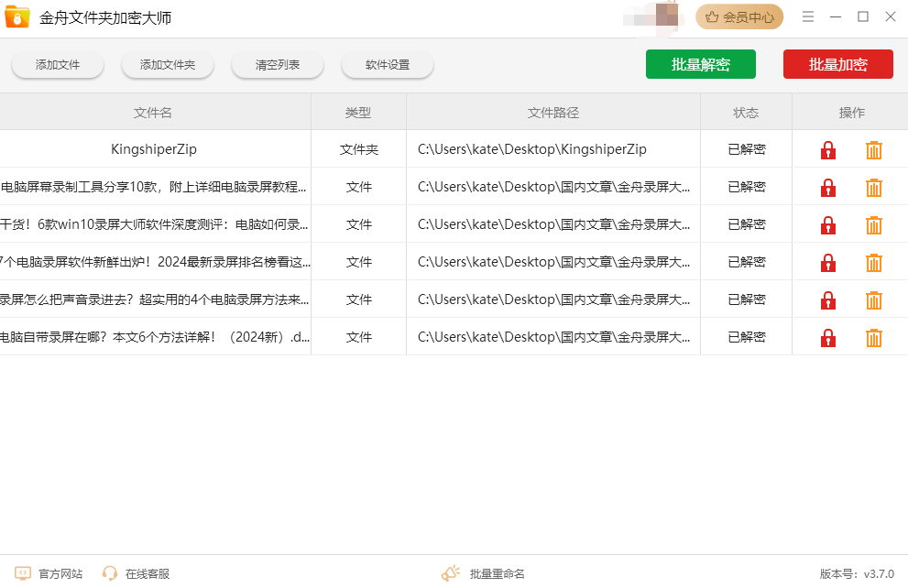
Task: Select the KingshiperZip file name cell
Action: click(x=154, y=149)
